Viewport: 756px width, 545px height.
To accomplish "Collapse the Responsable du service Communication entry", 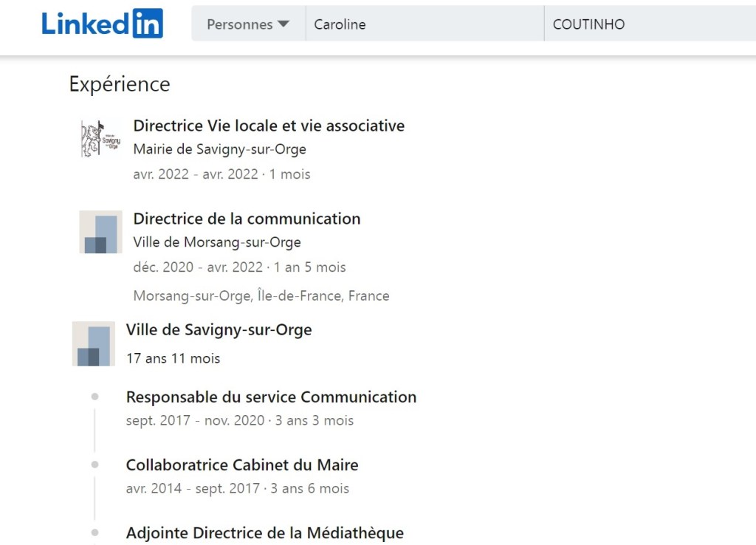I will tap(271, 397).
